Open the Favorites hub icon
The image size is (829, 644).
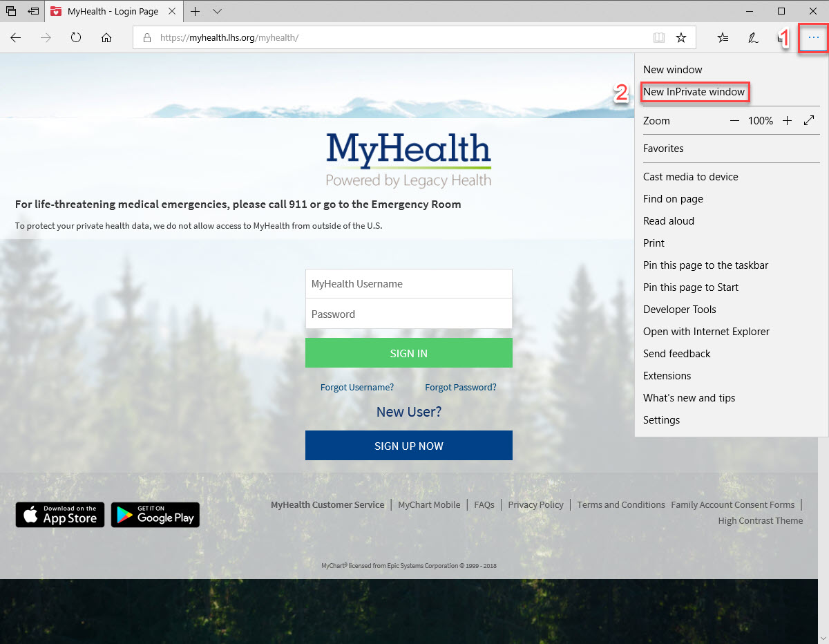point(723,38)
